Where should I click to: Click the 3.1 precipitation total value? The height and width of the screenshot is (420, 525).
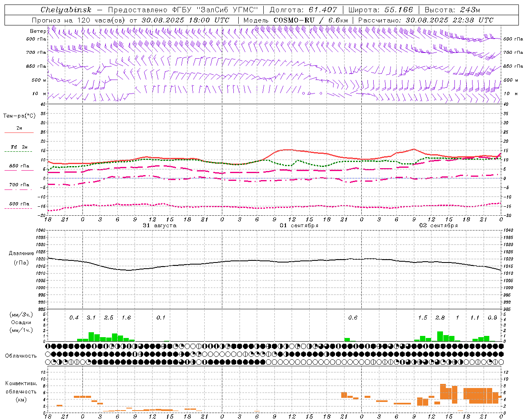pos(91,318)
